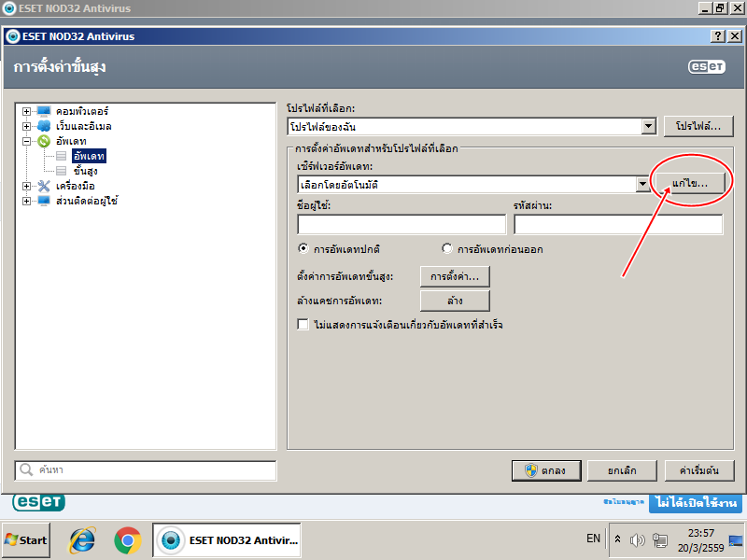747x560 pixels.
Task: Click the EN language indicator
Action: click(593, 539)
